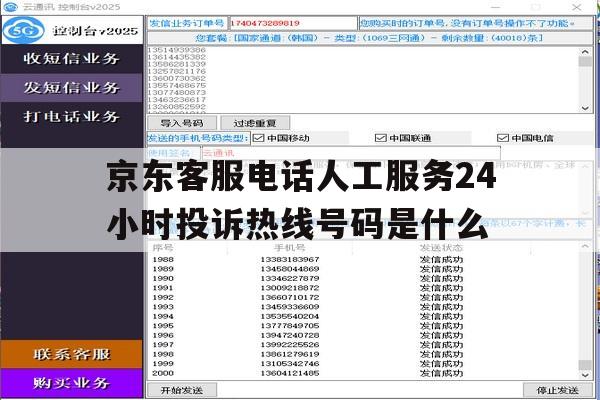Select number 13557468675 in list
Screen dimensions: 600x400
point(176,85)
